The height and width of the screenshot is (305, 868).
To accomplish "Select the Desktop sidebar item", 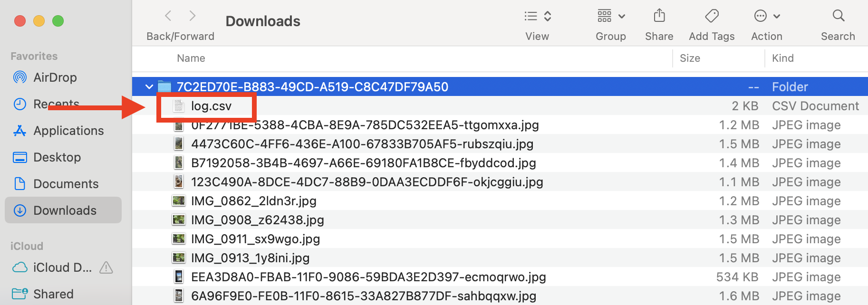I will coord(57,157).
